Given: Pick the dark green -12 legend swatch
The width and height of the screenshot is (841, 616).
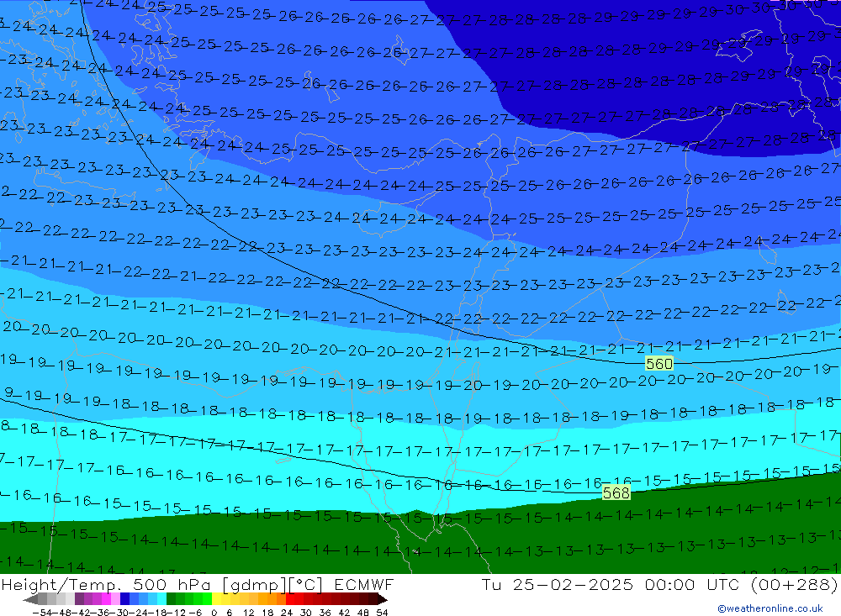Looking at the screenshot, I should [x=171, y=599].
